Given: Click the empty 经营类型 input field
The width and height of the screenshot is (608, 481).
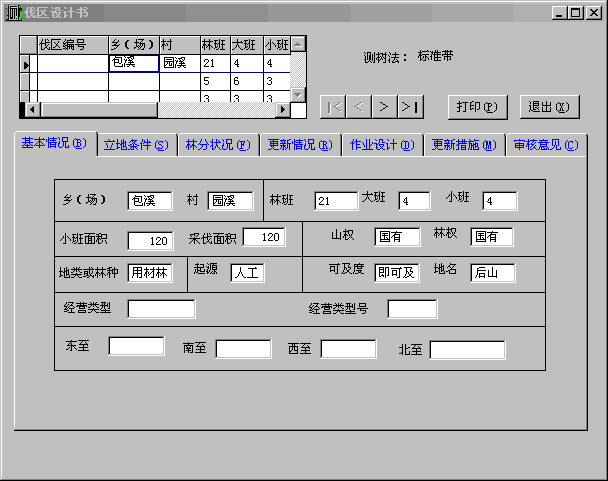Looking at the screenshot, I should [161, 309].
